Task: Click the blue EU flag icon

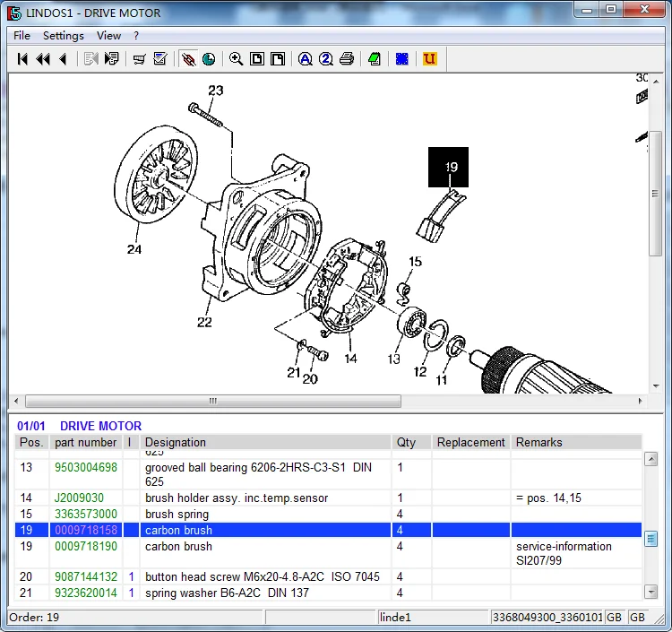Action: [x=402, y=59]
